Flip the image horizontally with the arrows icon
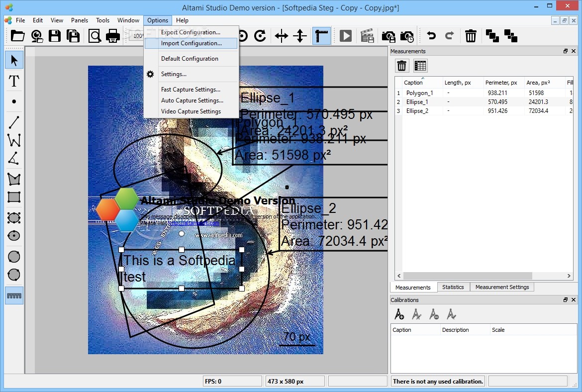582x392 pixels. click(x=282, y=36)
